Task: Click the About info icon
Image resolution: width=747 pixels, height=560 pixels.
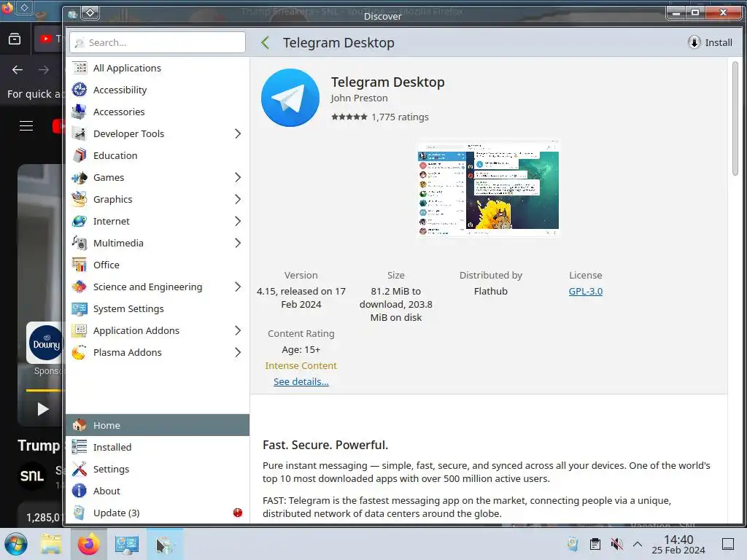Action: (x=79, y=491)
